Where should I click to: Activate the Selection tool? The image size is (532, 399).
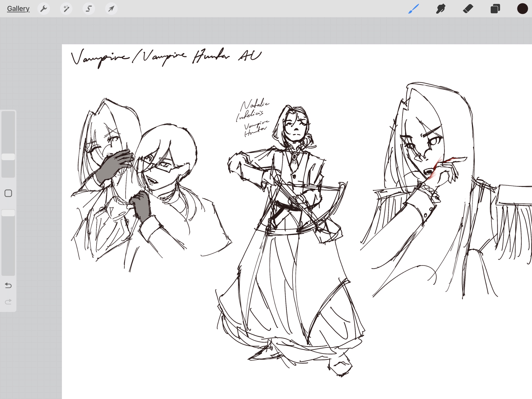pyautogui.click(x=89, y=9)
